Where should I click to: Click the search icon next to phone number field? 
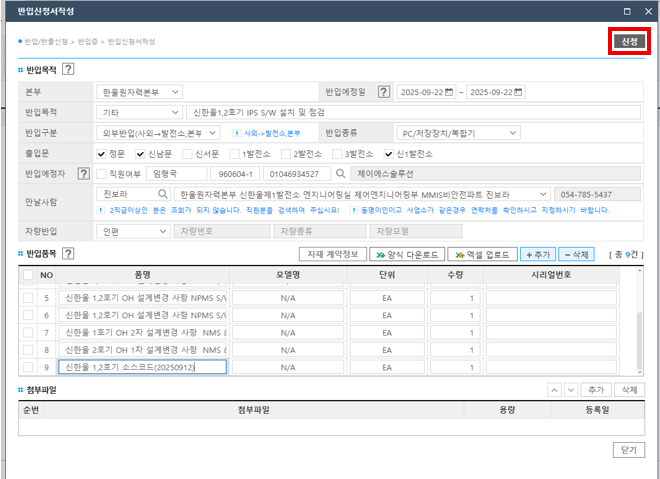click(340, 173)
